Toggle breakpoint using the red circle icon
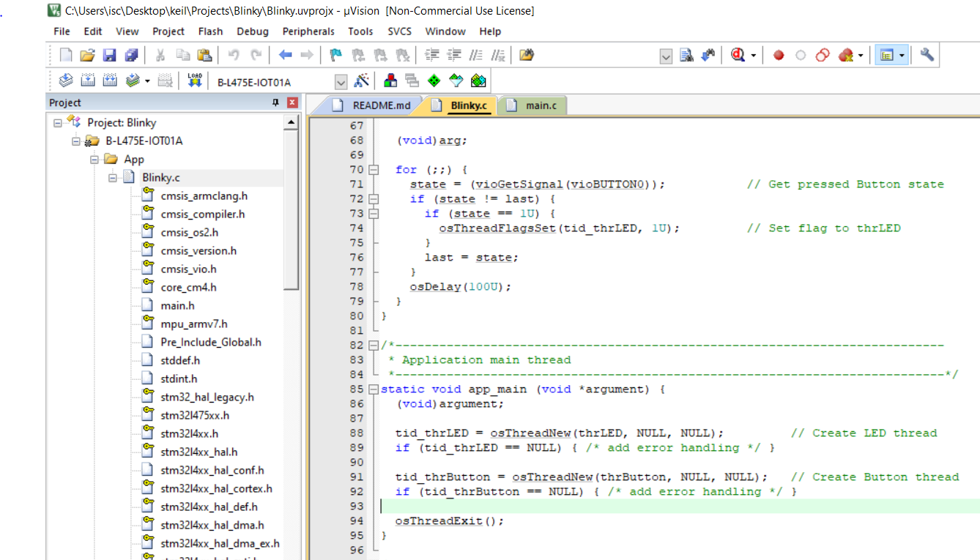The height and width of the screenshot is (560, 980). [779, 56]
